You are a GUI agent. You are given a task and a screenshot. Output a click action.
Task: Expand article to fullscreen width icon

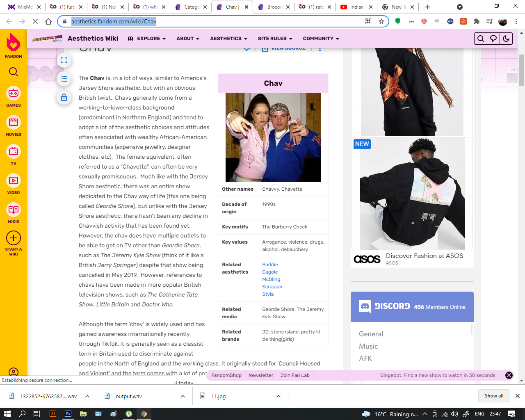[64, 60]
